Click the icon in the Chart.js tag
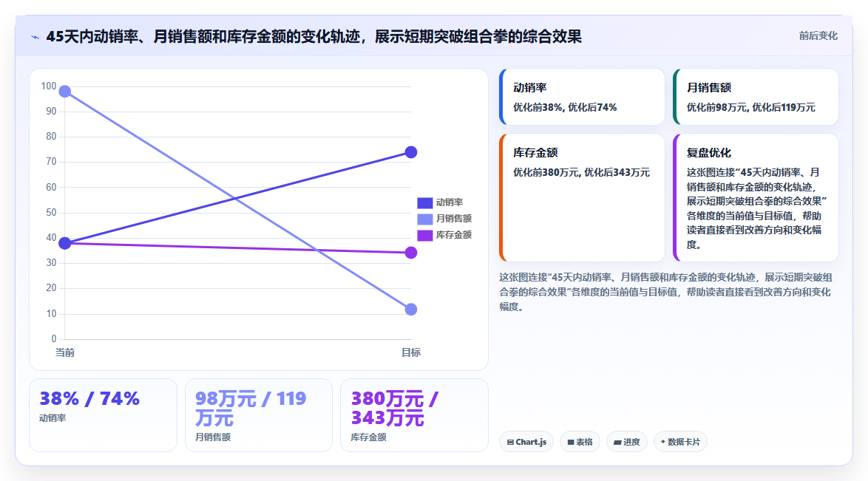Viewport: 868px width, 481px height. click(510, 443)
